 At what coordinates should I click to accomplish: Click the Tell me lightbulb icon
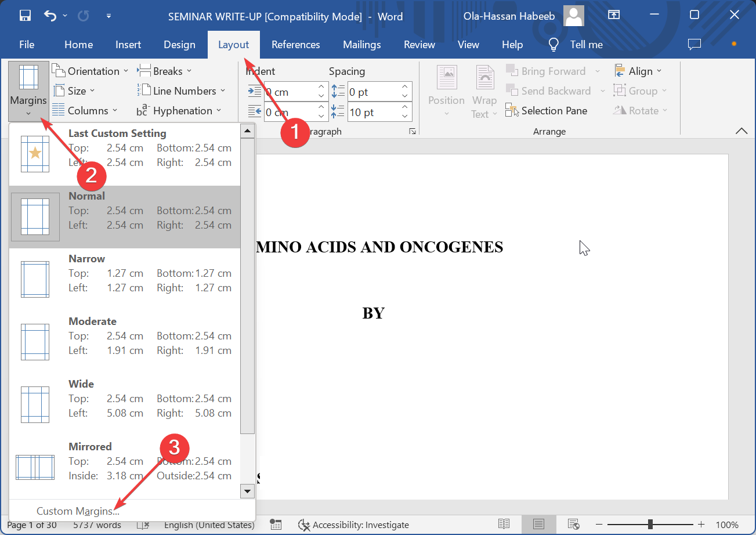554,45
